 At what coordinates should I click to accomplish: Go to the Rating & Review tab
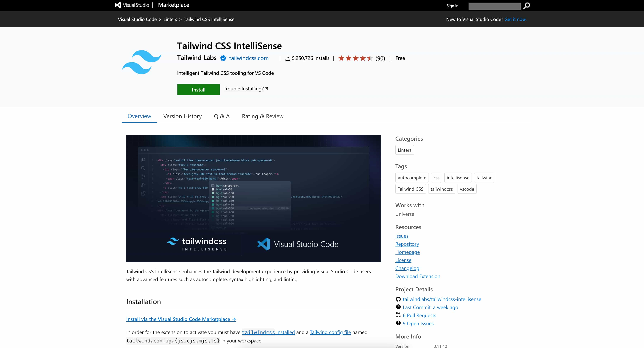262,116
